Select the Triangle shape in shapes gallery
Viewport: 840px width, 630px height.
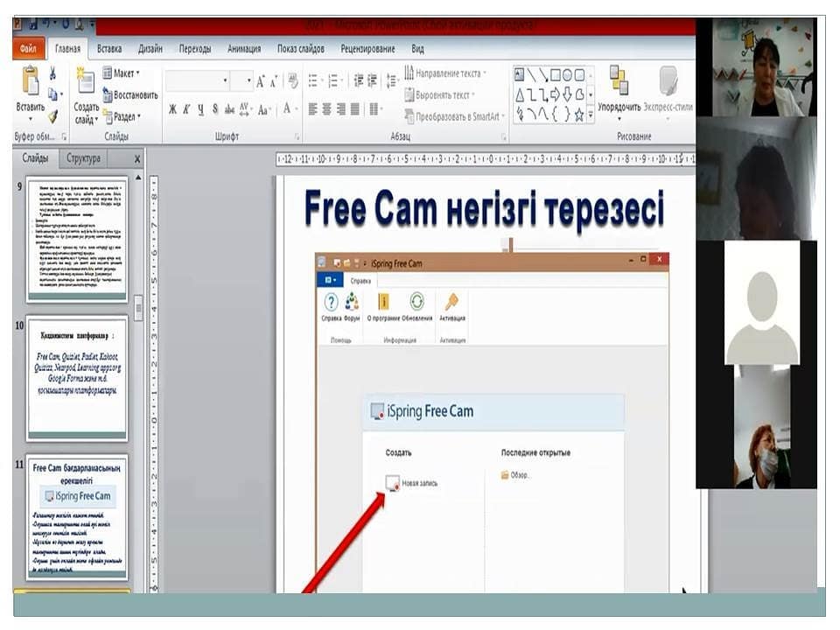pos(519,95)
